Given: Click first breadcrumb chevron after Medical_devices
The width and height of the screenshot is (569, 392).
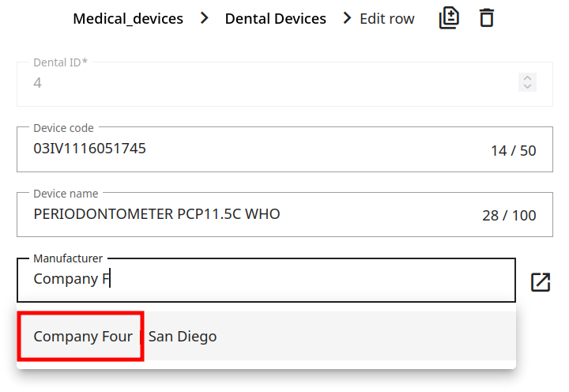Looking at the screenshot, I should tap(205, 18).
